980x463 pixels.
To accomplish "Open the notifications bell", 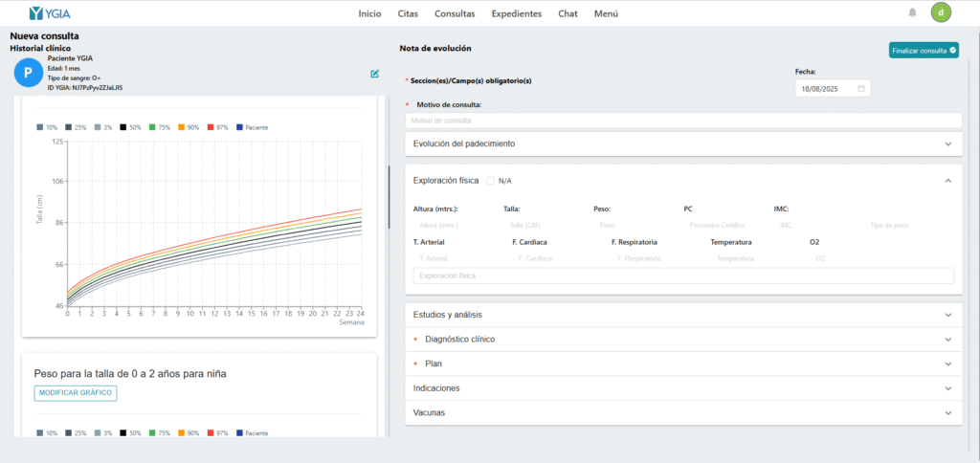I will pos(912,12).
